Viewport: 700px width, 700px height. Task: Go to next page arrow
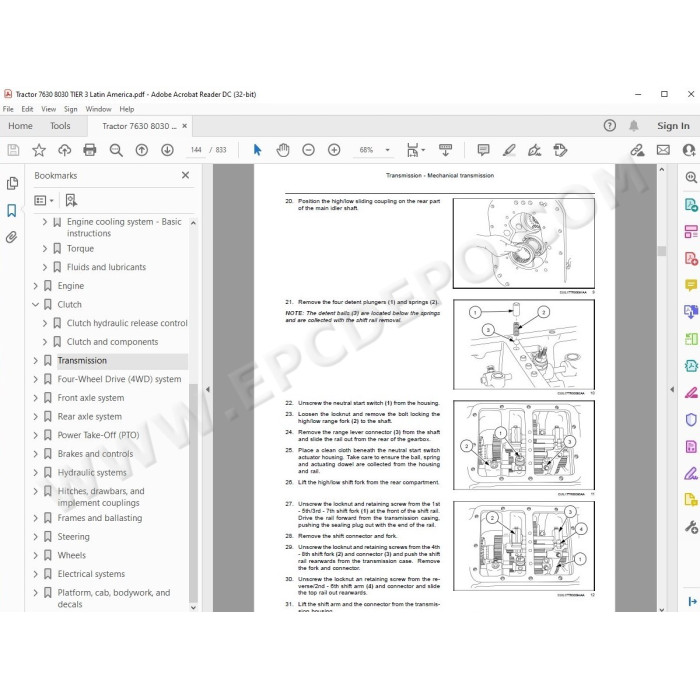point(167,150)
